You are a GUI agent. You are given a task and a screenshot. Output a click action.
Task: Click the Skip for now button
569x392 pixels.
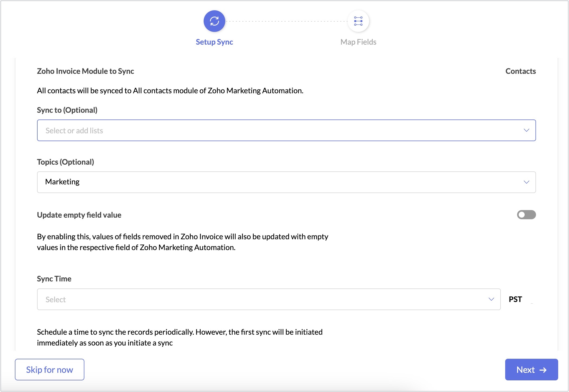49,370
